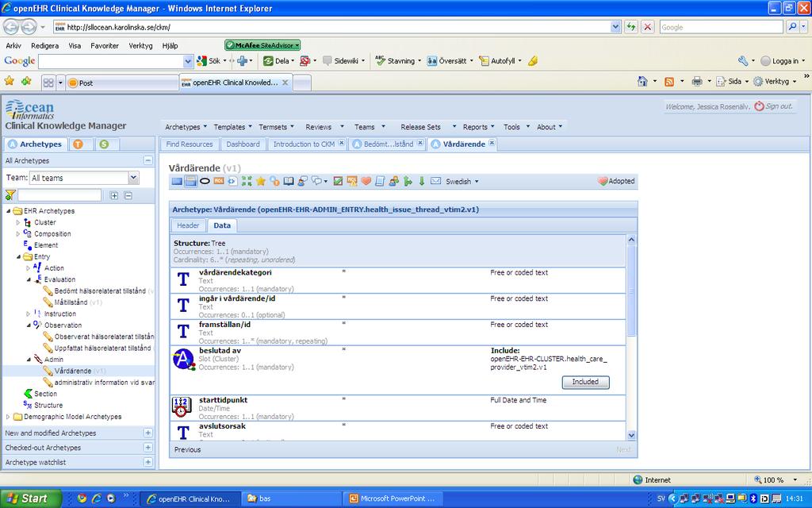Click the orange heart adopt icon

pos(366,181)
